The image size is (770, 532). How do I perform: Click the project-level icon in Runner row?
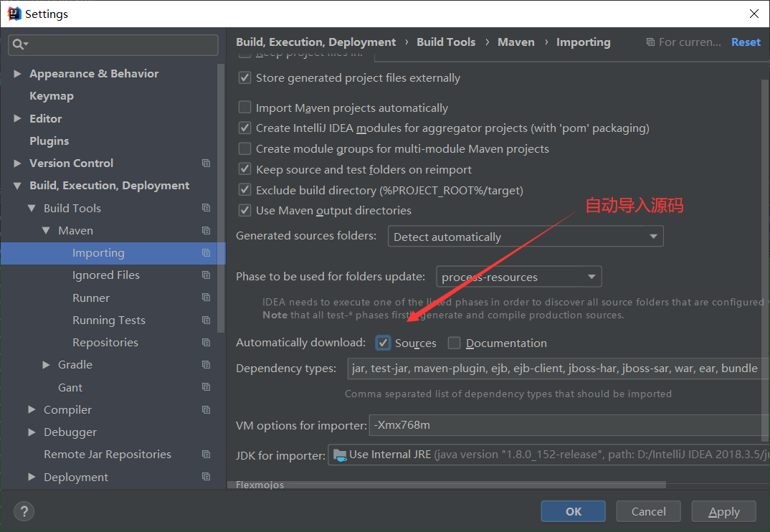point(206,298)
